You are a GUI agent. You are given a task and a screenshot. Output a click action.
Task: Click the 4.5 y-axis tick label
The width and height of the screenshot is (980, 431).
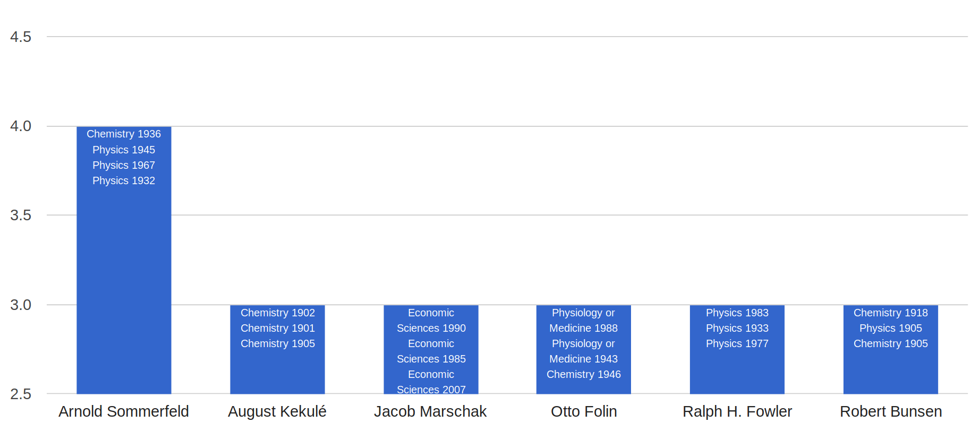21,37
